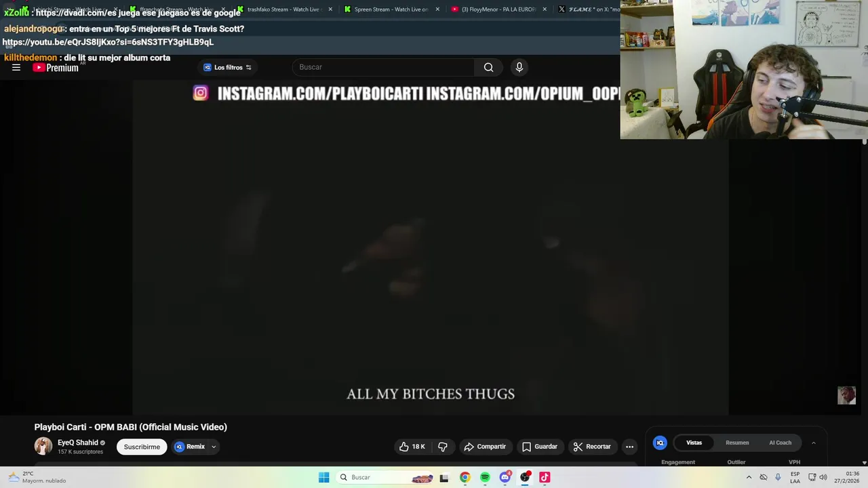Image resolution: width=868 pixels, height=488 pixels.
Task: Click the Engagement column header
Action: click(678, 462)
